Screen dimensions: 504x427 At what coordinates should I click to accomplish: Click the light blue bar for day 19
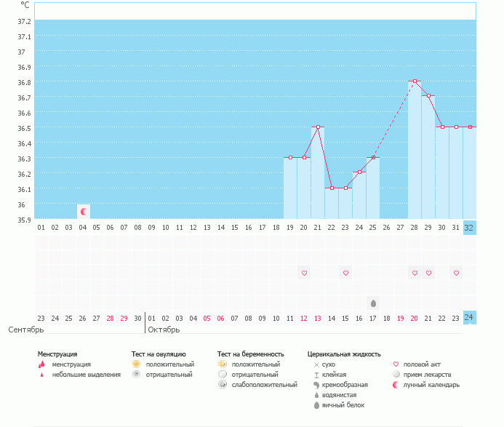(x=290, y=189)
